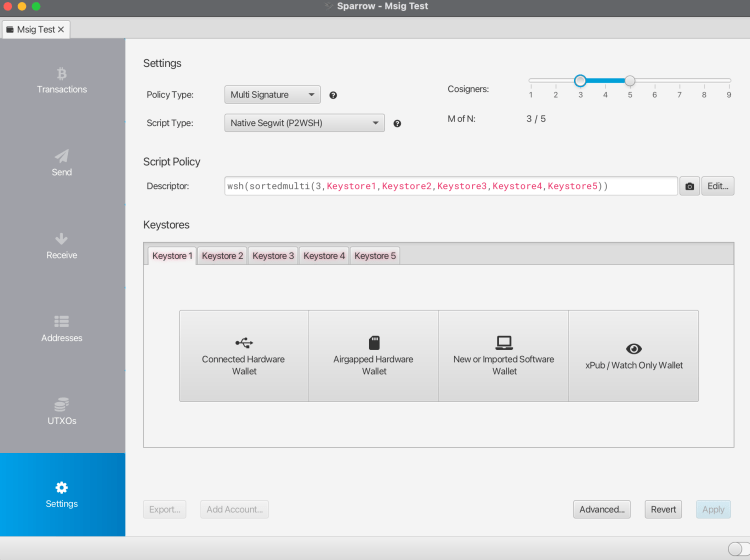Choose Airgapped Hardware Wallet option
Image resolution: width=750 pixels, height=560 pixels.
tap(374, 356)
